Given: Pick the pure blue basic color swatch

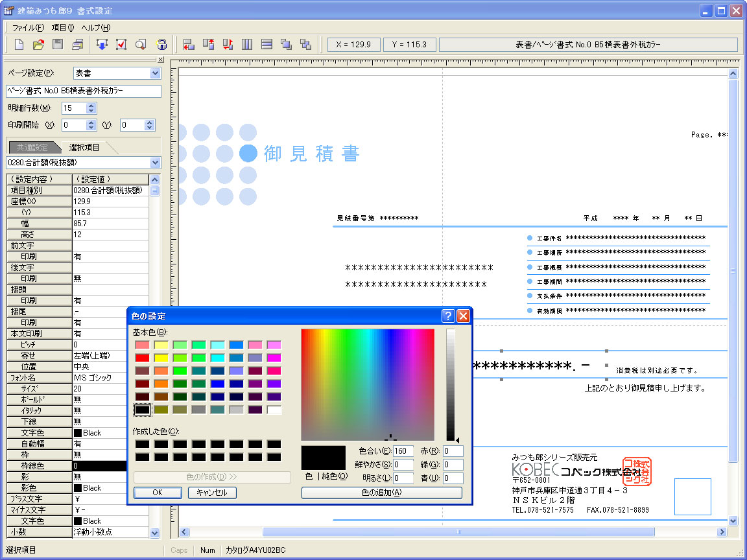Looking at the screenshot, I should [217, 383].
